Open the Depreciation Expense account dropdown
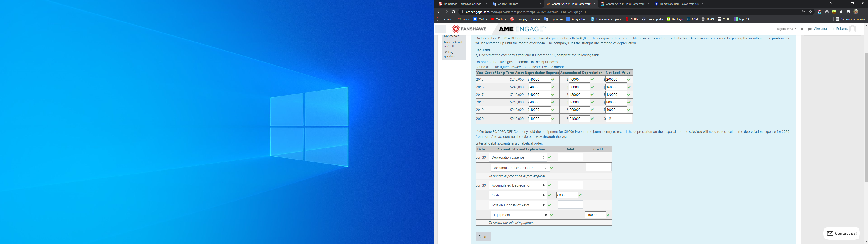Screen dimensions: 868x244 pos(518,157)
